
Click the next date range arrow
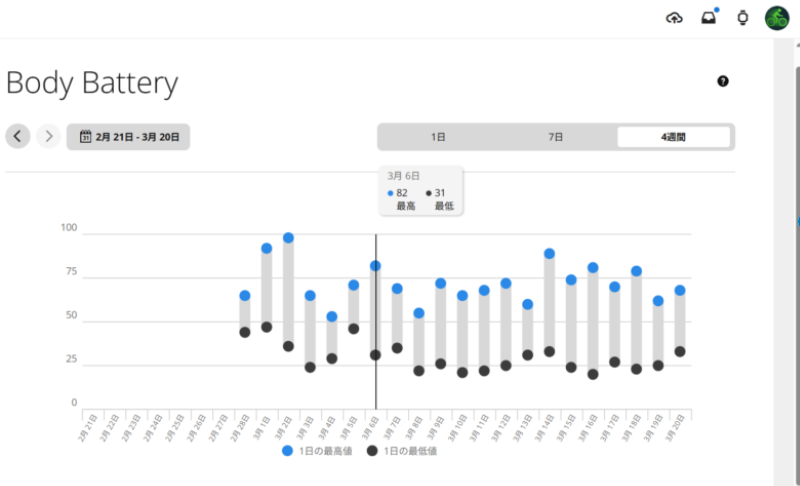point(48,136)
